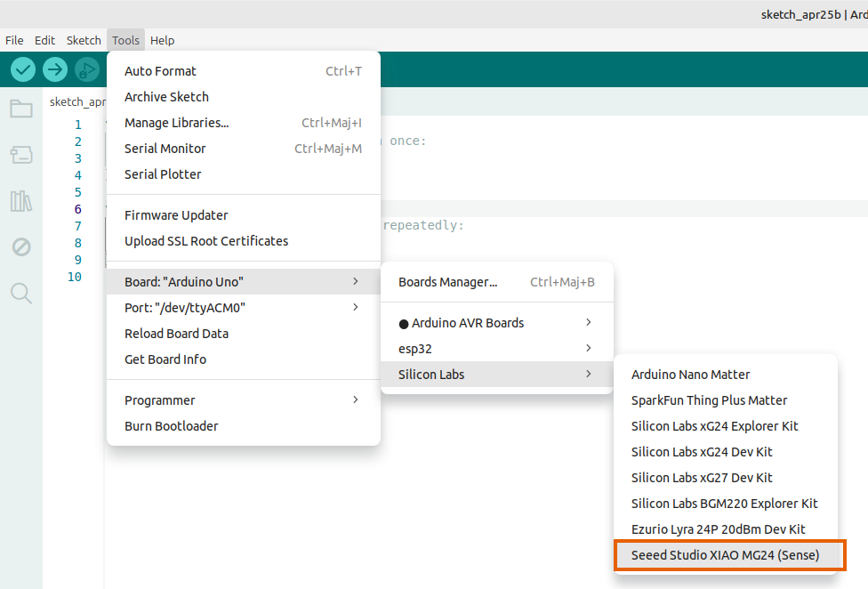This screenshot has height=589, width=868.
Task: Click Reload Board Data
Action: pos(244,334)
